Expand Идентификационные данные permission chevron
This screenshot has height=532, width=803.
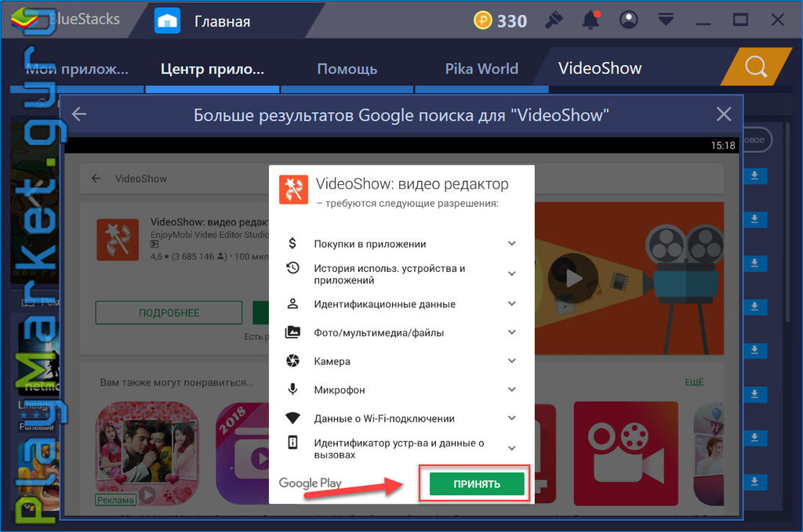pos(511,303)
